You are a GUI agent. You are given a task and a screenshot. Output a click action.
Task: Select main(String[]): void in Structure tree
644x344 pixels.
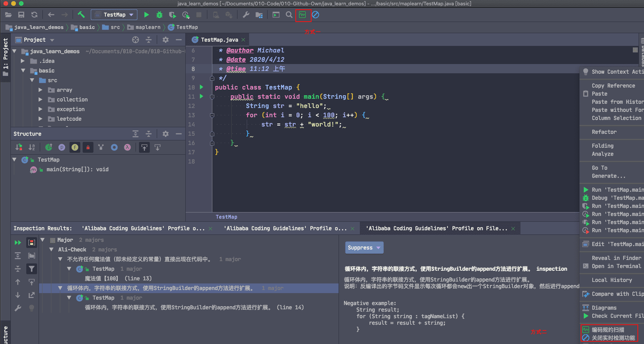click(77, 169)
